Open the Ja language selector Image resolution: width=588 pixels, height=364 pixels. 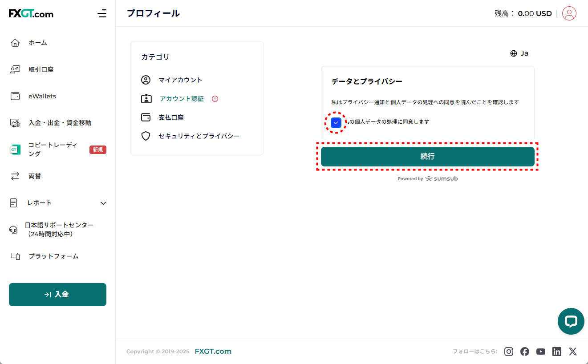pos(519,53)
